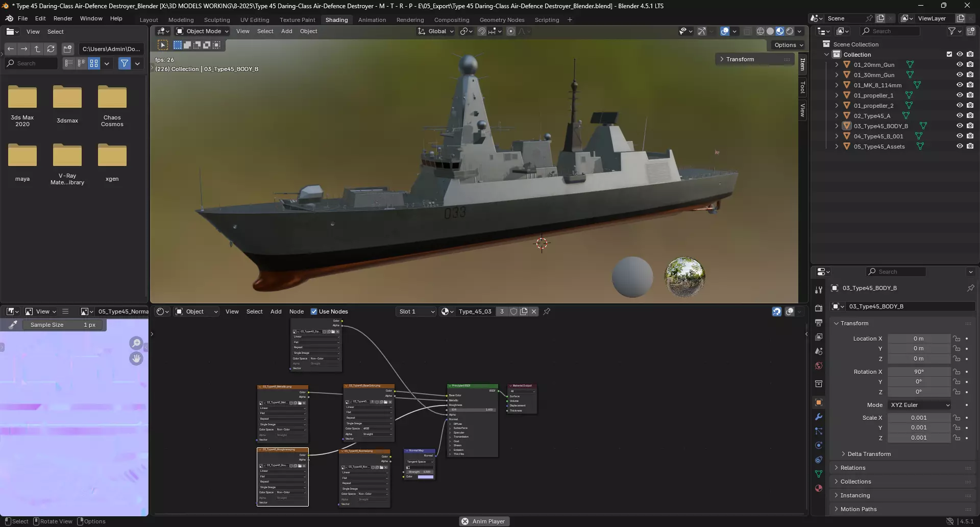This screenshot has width=980, height=527.
Task: Open rotation Mode XYZ Euler dropdown
Action: coord(920,405)
